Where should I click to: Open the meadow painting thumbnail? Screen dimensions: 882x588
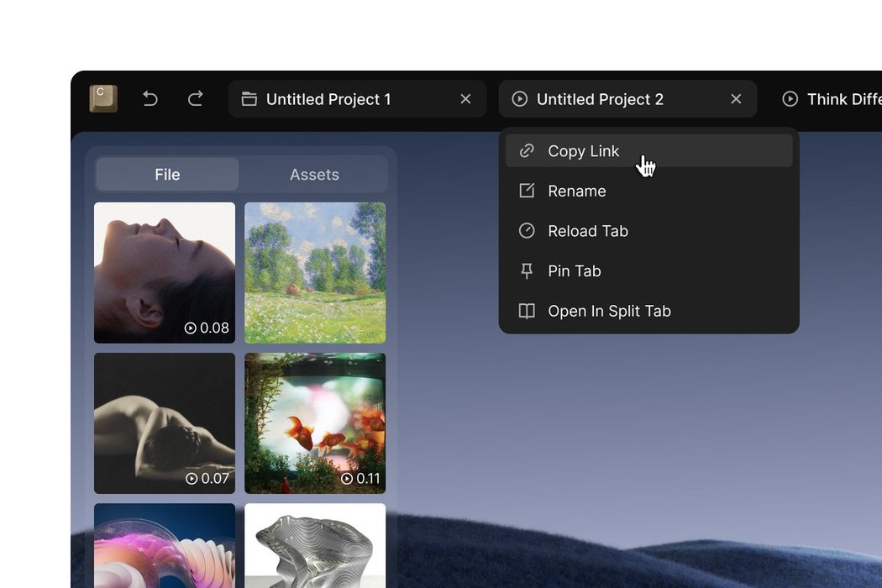click(x=315, y=272)
